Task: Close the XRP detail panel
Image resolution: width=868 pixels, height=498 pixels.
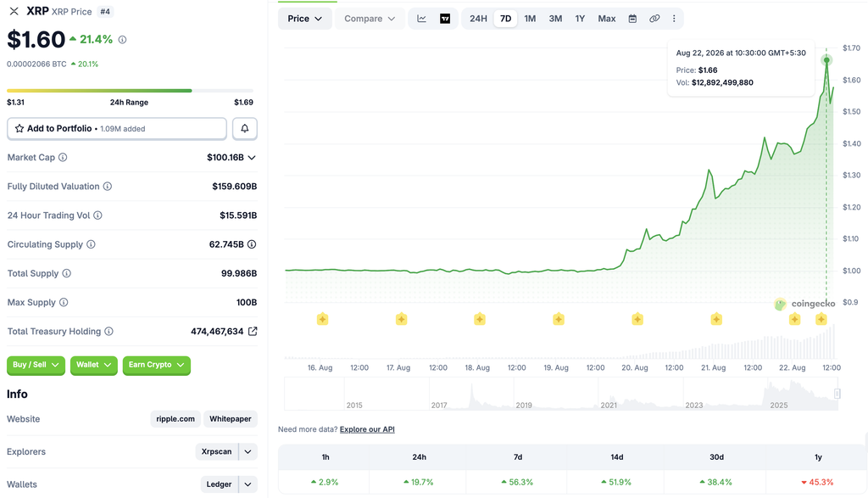Action: point(14,11)
